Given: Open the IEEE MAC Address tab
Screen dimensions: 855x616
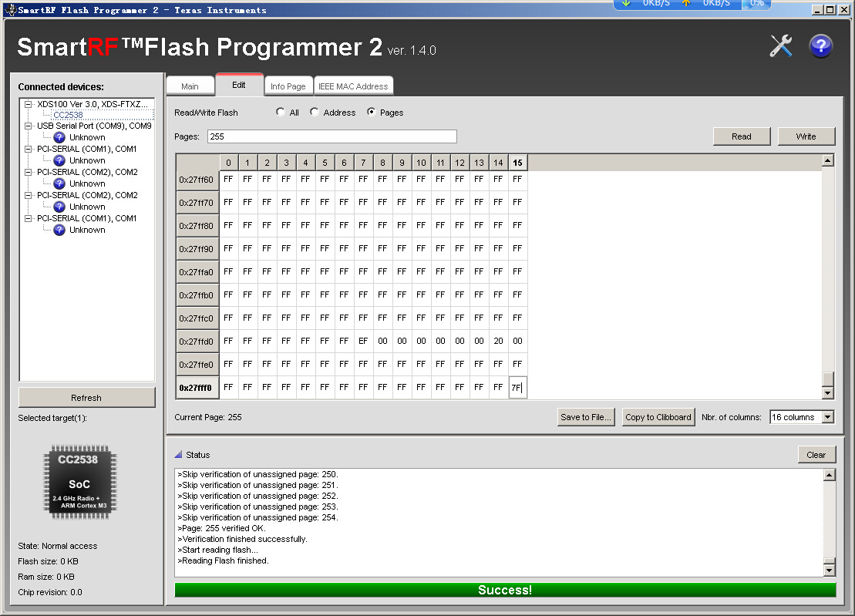Looking at the screenshot, I should (353, 86).
